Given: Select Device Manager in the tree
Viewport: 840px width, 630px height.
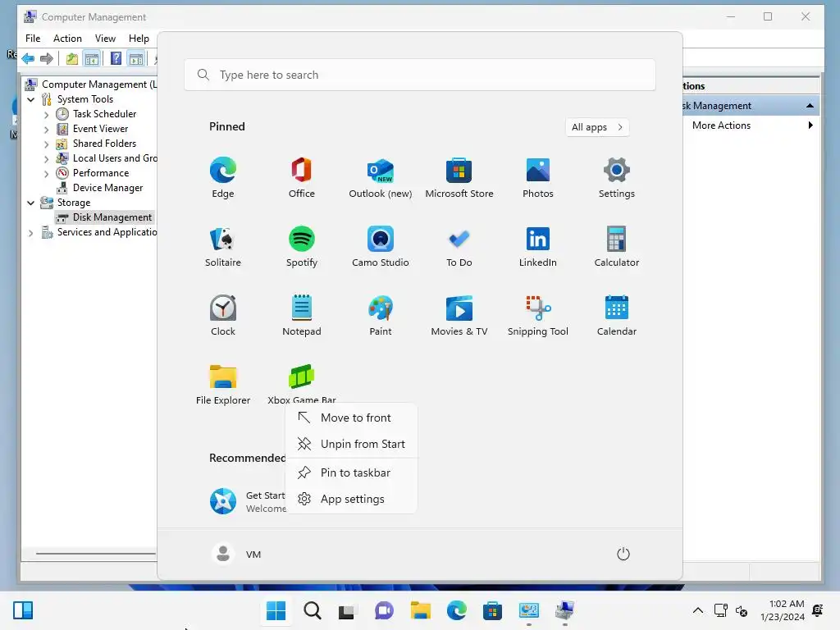Looking at the screenshot, I should pyautogui.click(x=107, y=188).
